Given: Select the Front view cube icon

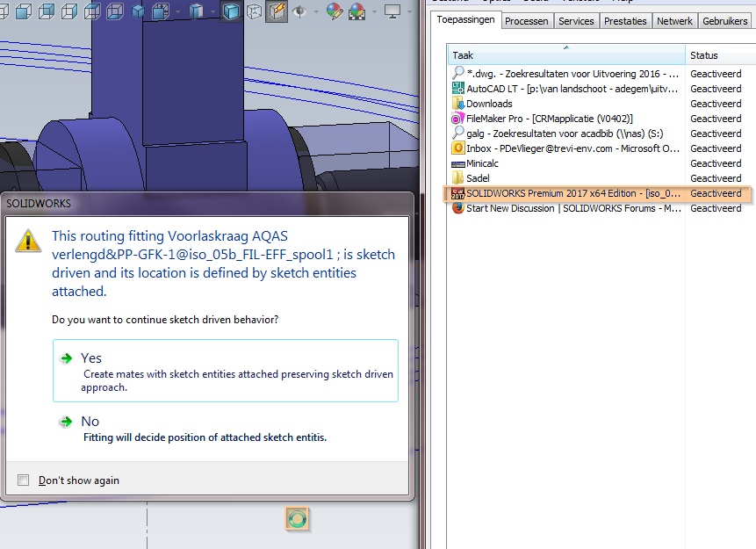Looking at the screenshot, I should pyautogui.click(x=23, y=11).
